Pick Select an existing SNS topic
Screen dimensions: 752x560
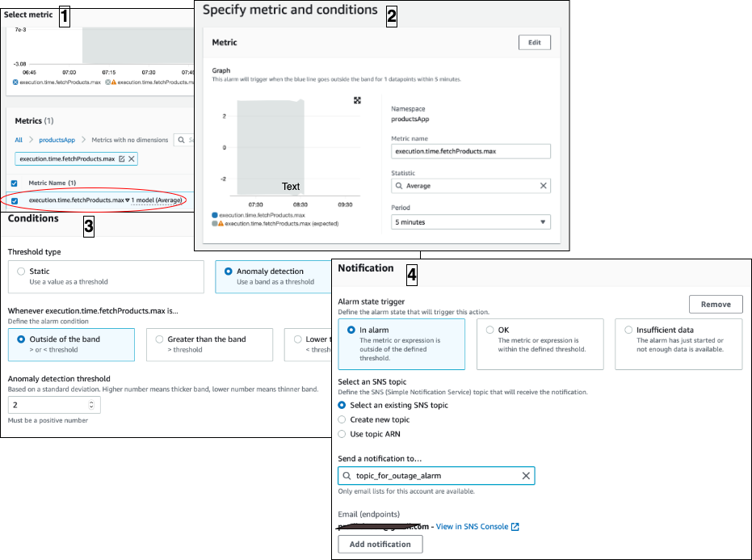coord(342,405)
